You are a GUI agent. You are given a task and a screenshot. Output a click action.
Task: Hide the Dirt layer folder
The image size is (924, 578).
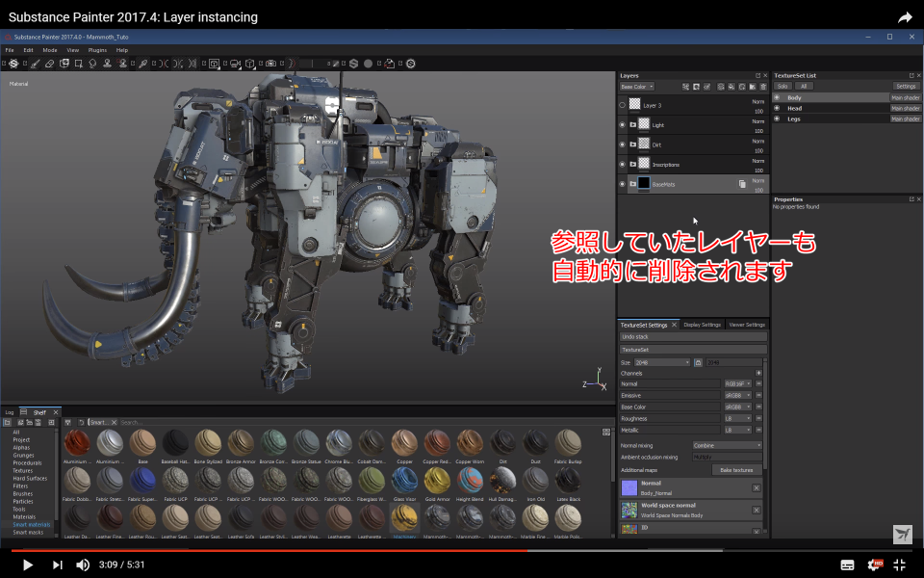coord(623,144)
